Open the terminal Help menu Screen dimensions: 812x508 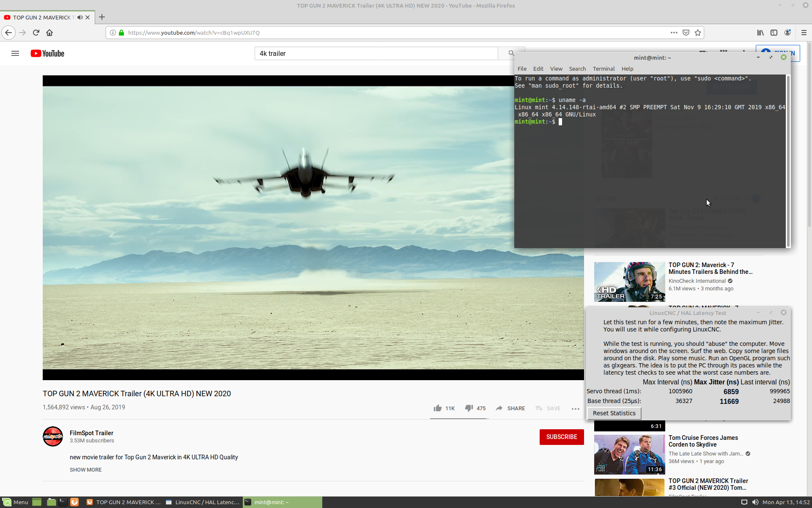point(627,69)
